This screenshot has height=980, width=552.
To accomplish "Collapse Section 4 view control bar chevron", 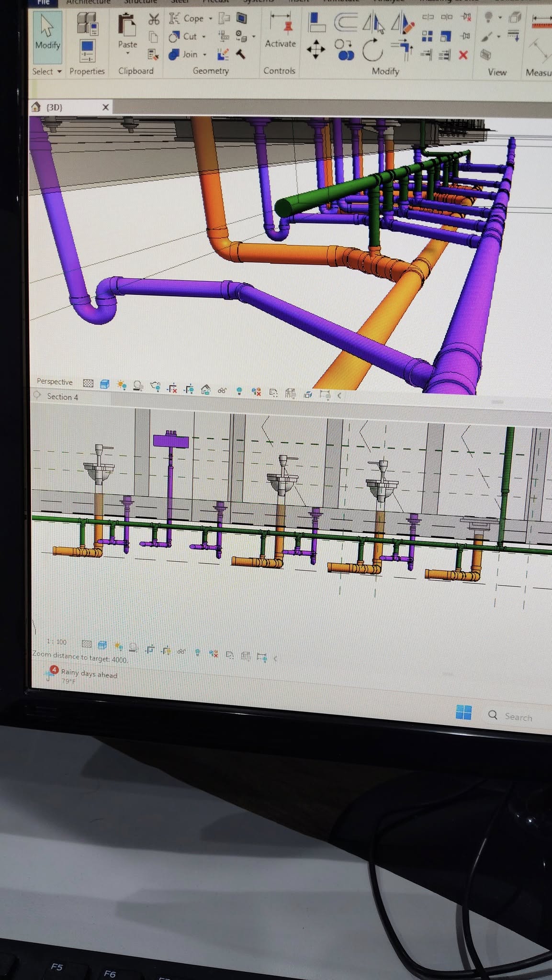I will click(x=275, y=658).
